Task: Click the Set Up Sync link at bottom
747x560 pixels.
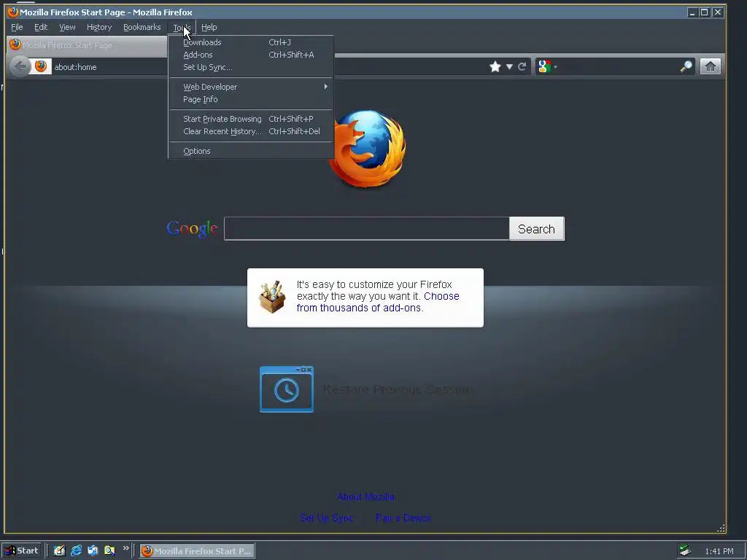Action: coord(326,518)
